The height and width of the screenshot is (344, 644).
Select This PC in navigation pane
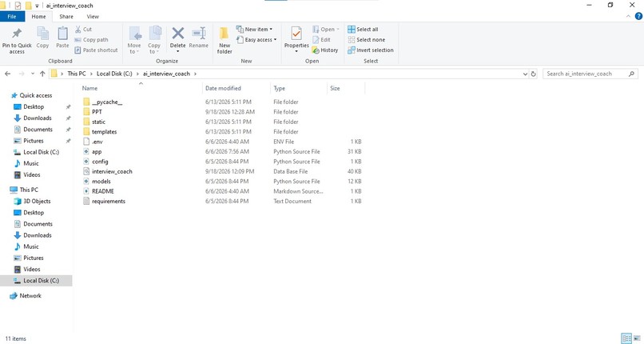pos(29,190)
